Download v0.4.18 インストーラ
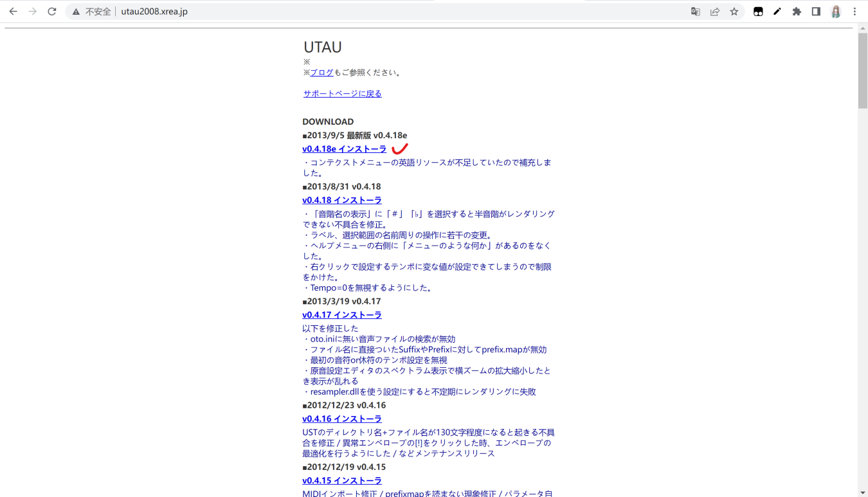868x497 pixels. [342, 201]
